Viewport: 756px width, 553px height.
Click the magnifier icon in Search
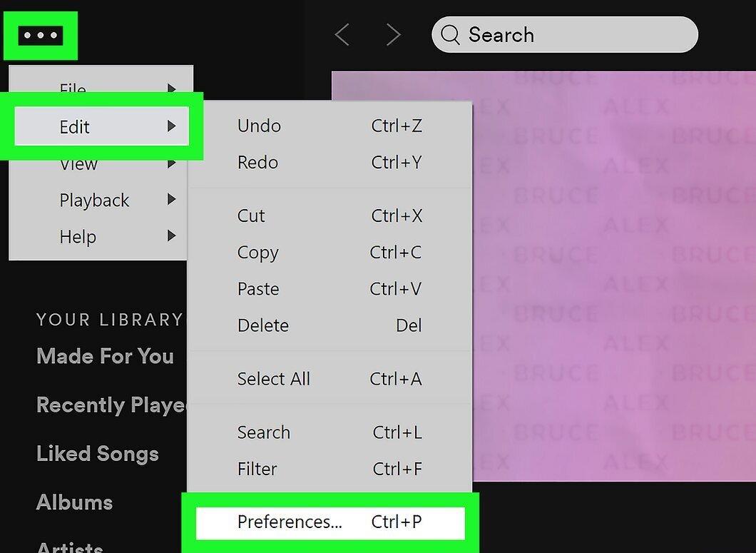(x=450, y=35)
